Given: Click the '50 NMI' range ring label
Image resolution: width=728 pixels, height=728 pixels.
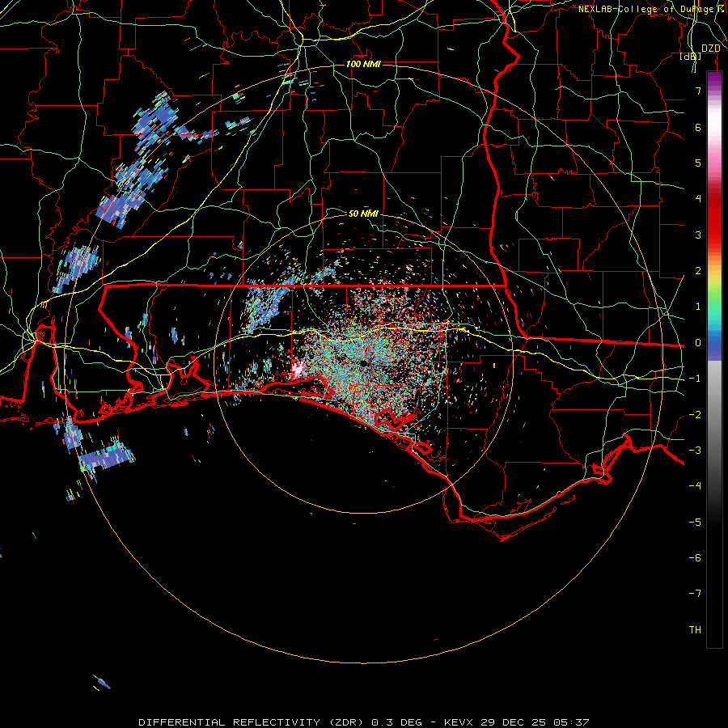Looking at the screenshot, I should tap(363, 214).
